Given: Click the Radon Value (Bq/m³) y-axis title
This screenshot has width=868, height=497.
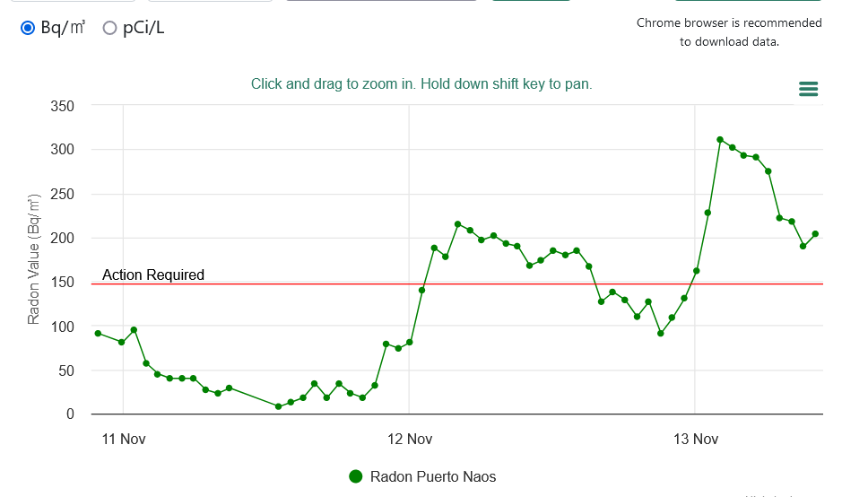Looking at the screenshot, I should click(34, 259).
